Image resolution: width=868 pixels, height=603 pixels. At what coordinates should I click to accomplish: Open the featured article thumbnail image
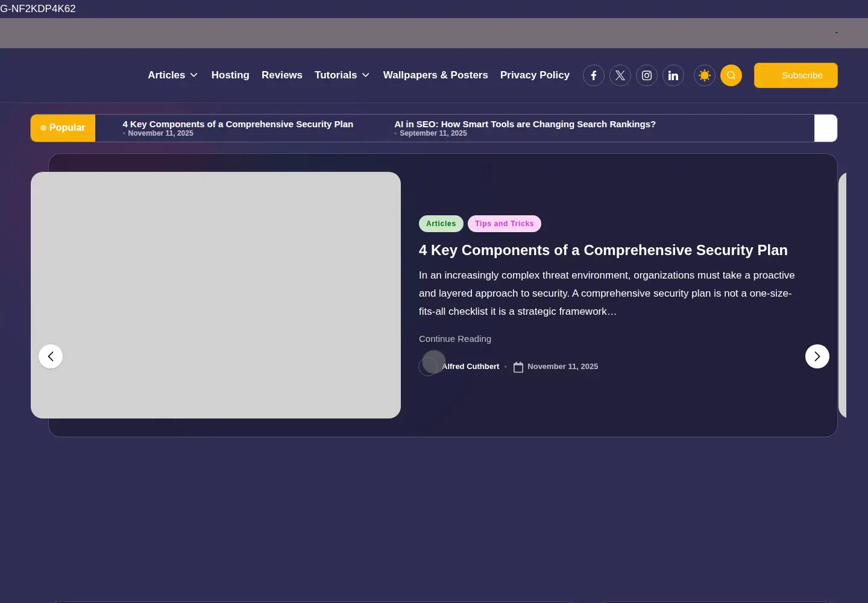[216, 295]
